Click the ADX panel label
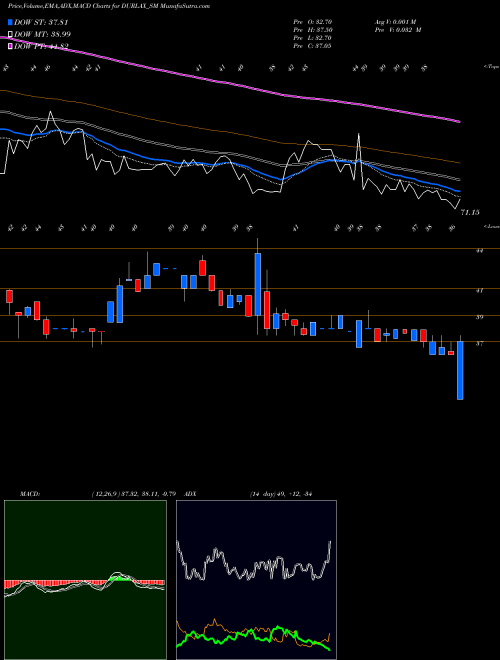500x660 pixels. pyautogui.click(x=190, y=494)
